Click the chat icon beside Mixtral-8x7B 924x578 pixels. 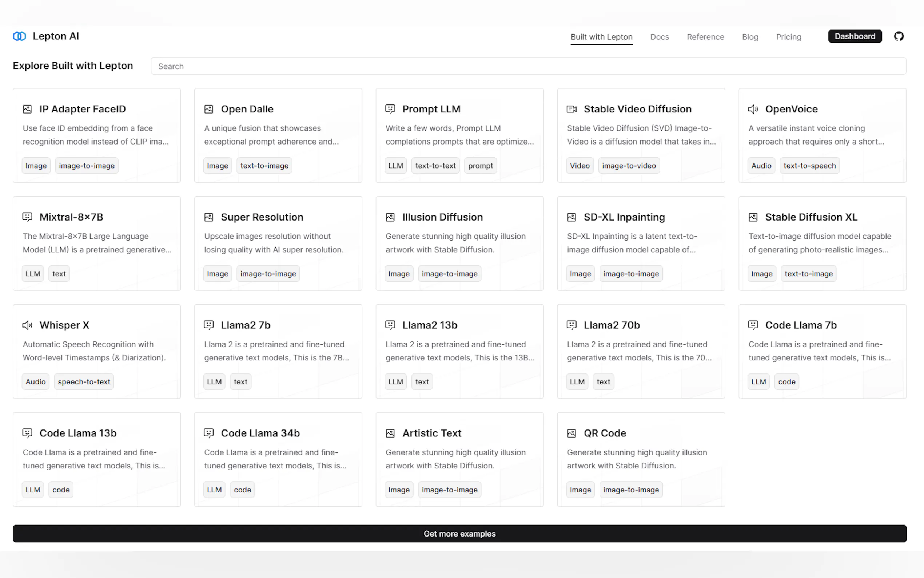[27, 217]
